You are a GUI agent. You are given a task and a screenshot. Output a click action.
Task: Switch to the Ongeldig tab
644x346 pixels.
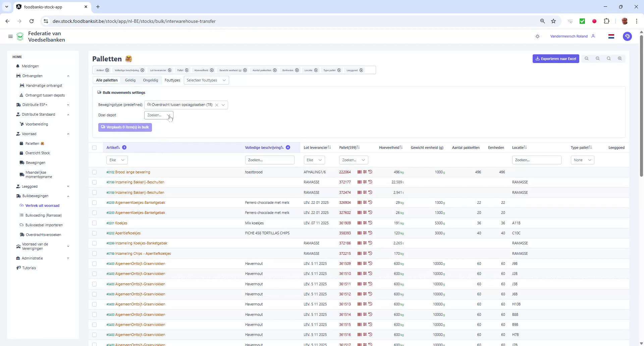150,80
